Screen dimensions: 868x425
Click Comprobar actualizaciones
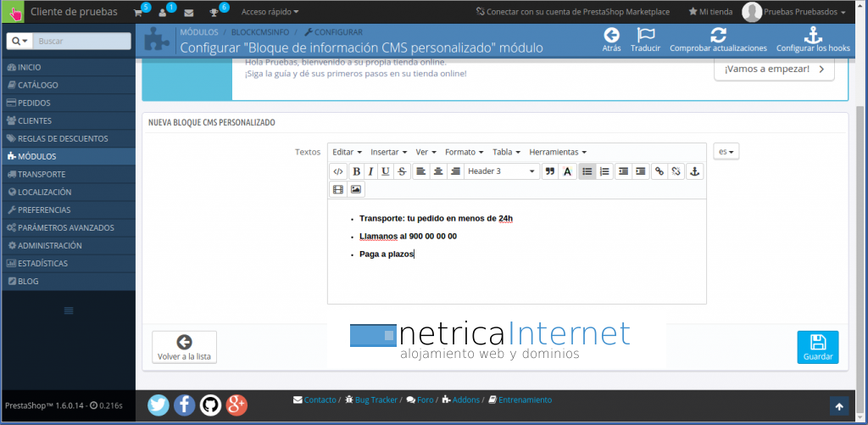[718, 40]
